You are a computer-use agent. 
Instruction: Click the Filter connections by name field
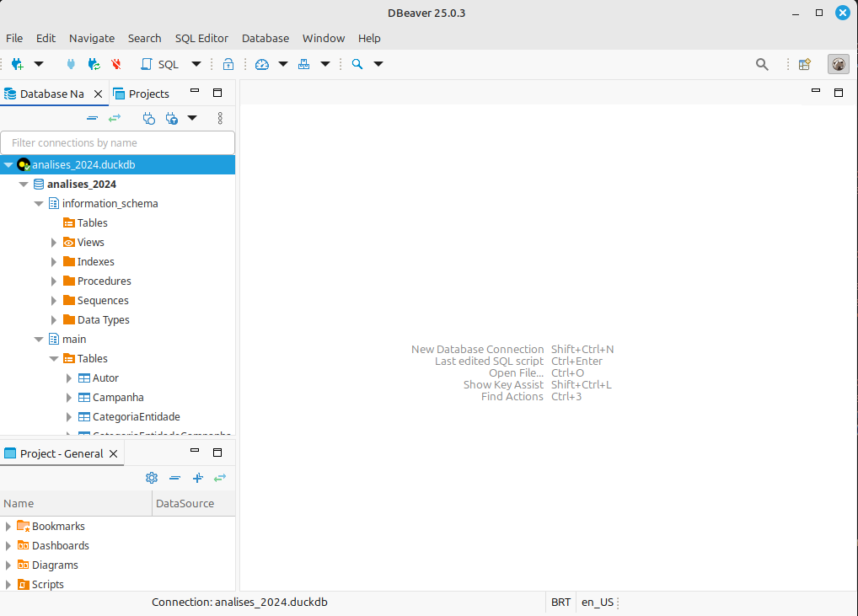117,142
